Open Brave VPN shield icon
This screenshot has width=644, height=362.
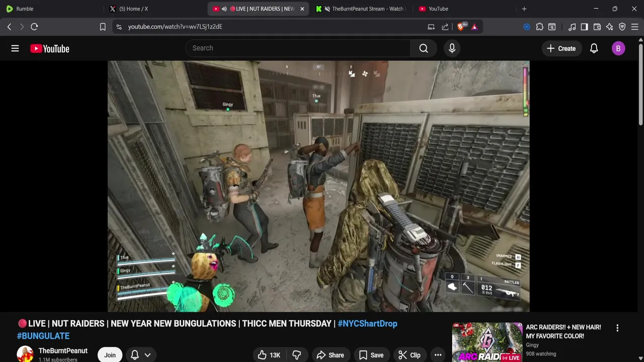622,27
